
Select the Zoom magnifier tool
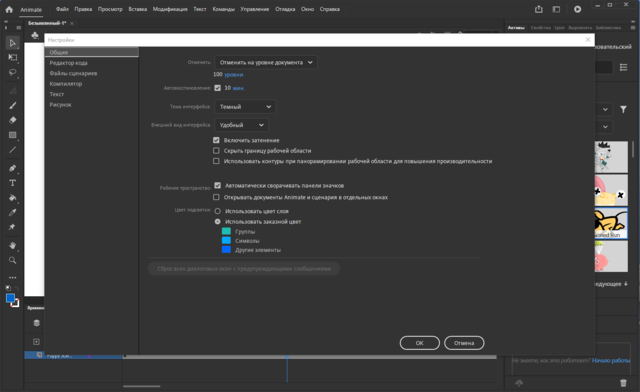coord(13,260)
